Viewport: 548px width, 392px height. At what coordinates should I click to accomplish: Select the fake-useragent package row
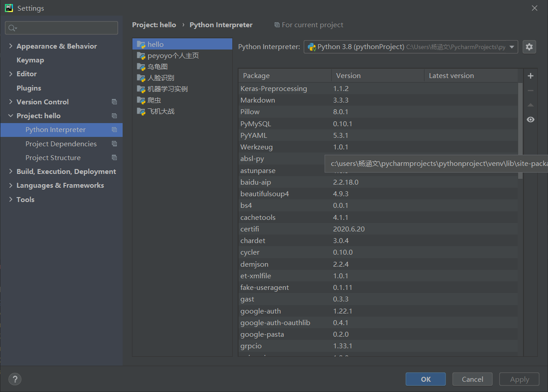tap(378, 287)
